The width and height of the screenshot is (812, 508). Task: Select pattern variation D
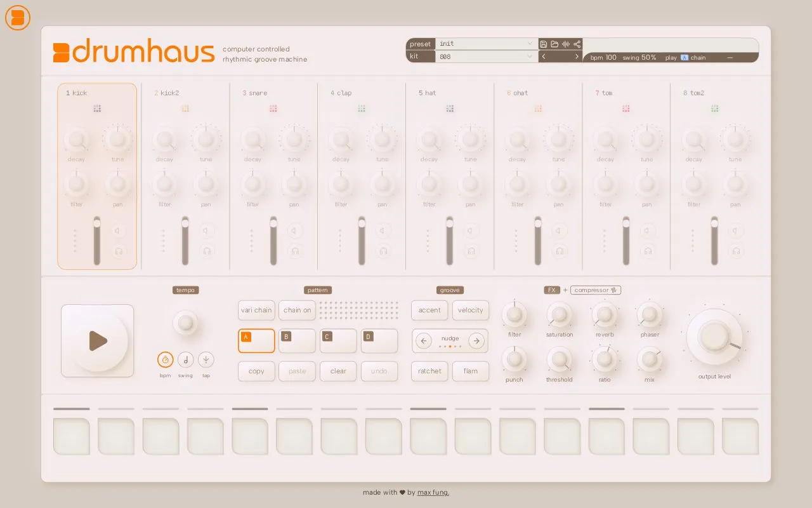coord(379,341)
